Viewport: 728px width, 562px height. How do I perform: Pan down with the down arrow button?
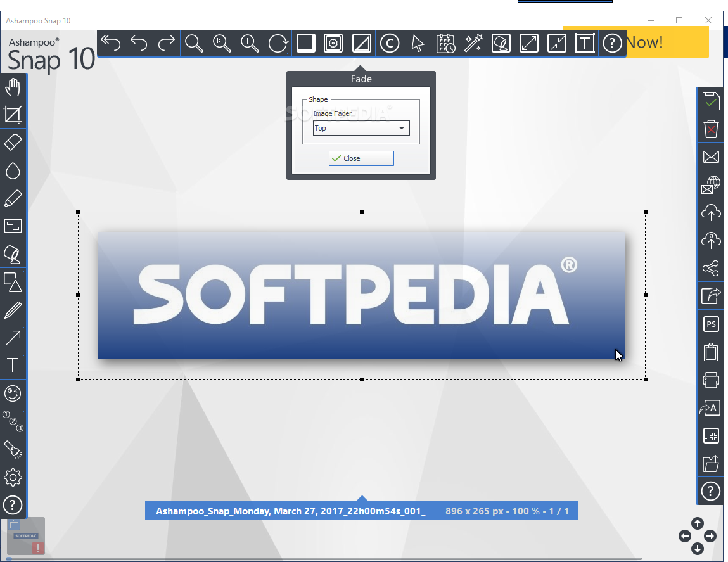pos(698,549)
